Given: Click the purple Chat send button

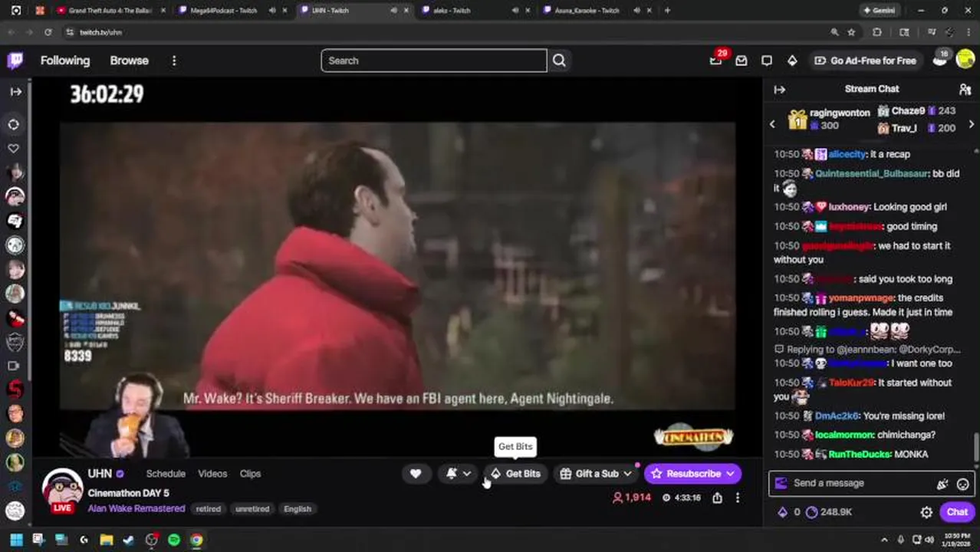Looking at the screenshot, I should click(x=957, y=512).
